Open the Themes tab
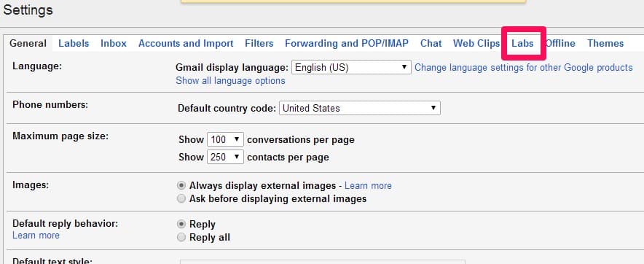The image size is (644, 264). [x=605, y=43]
